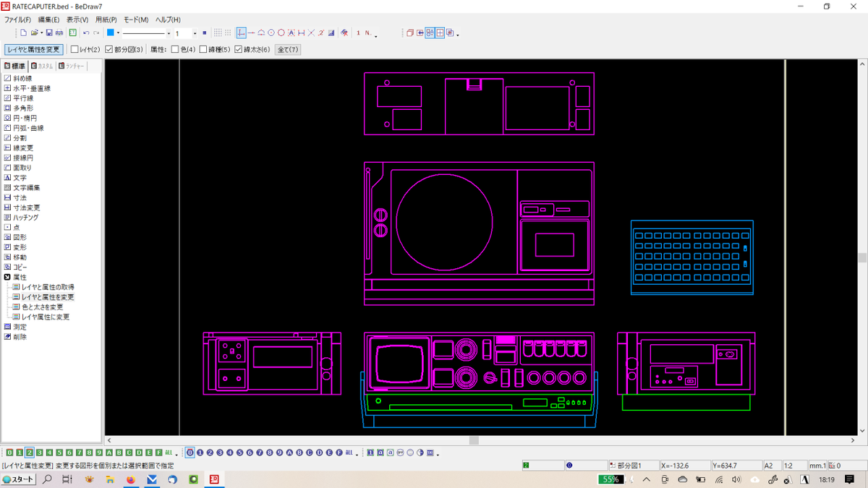Screen dimensions: 868x488
Task: Toggle green layer 0 button
Action: pos(9,453)
